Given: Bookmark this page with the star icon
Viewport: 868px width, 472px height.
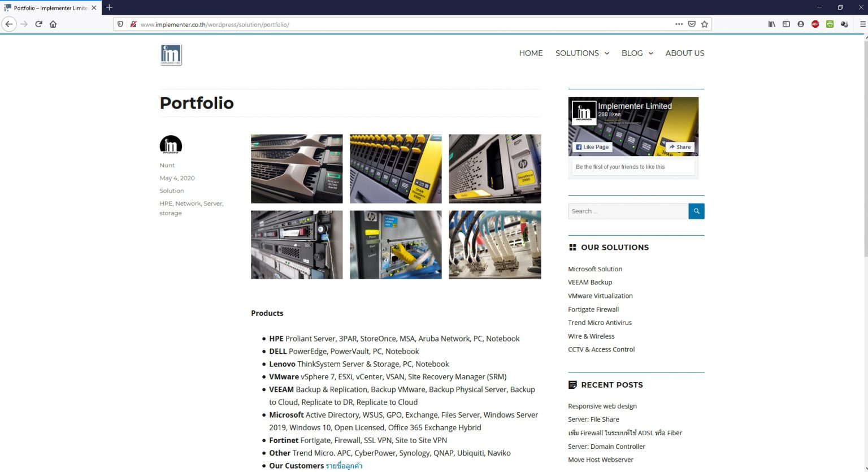Looking at the screenshot, I should click(x=704, y=24).
